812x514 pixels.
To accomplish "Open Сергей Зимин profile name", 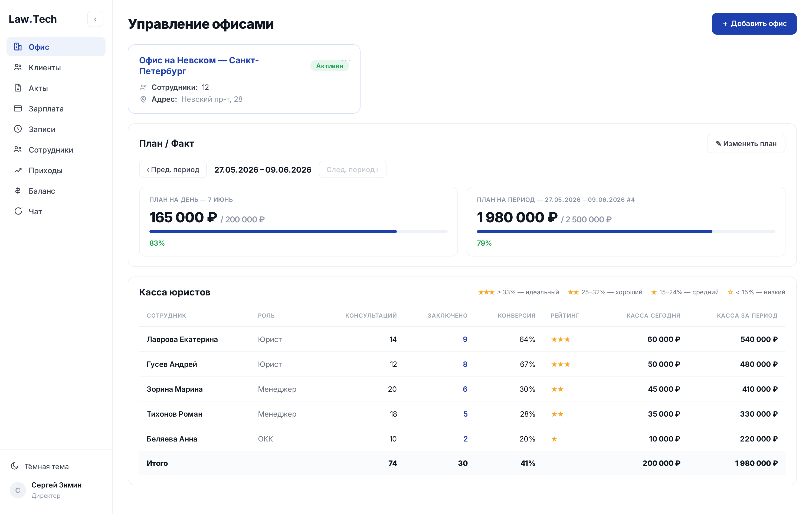I will 56,485.
